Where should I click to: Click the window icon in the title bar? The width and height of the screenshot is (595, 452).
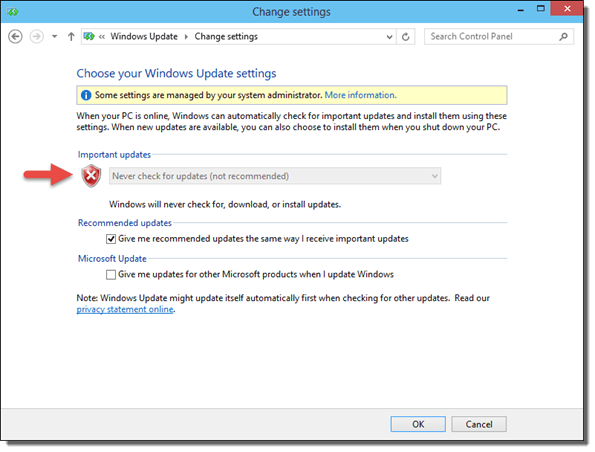13,12
